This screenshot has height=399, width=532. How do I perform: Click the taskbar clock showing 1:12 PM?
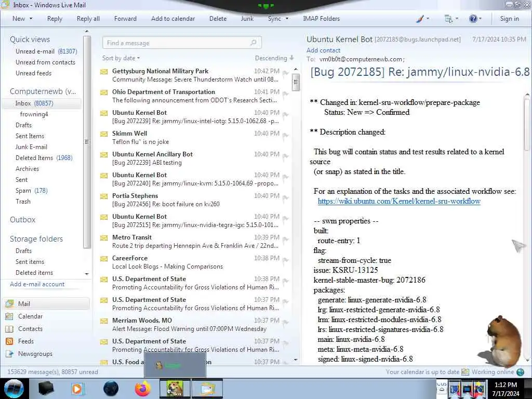pos(506,389)
